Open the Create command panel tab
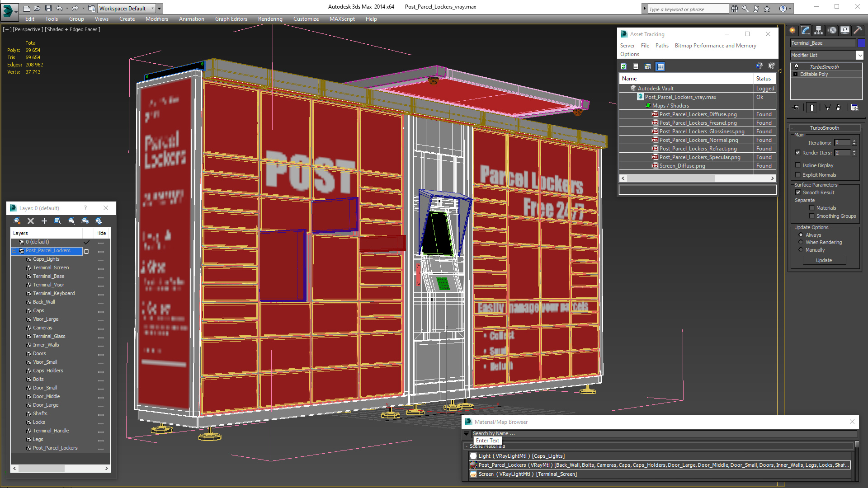 pyautogui.click(x=793, y=30)
